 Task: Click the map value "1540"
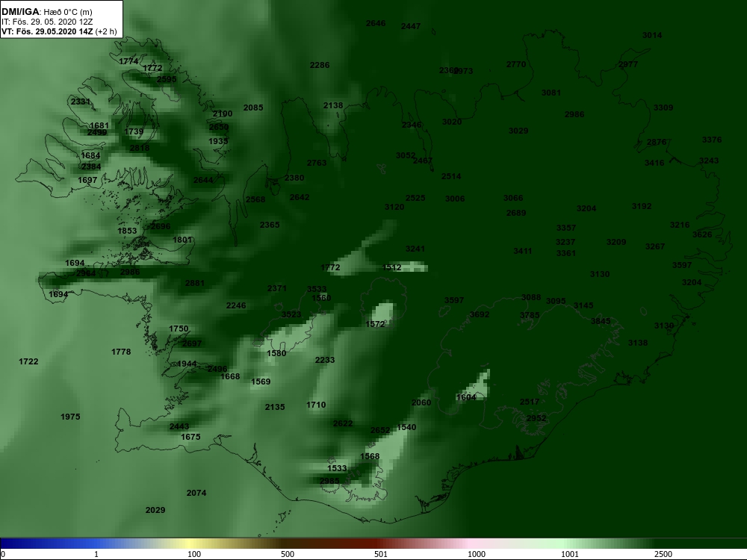(x=406, y=428)
